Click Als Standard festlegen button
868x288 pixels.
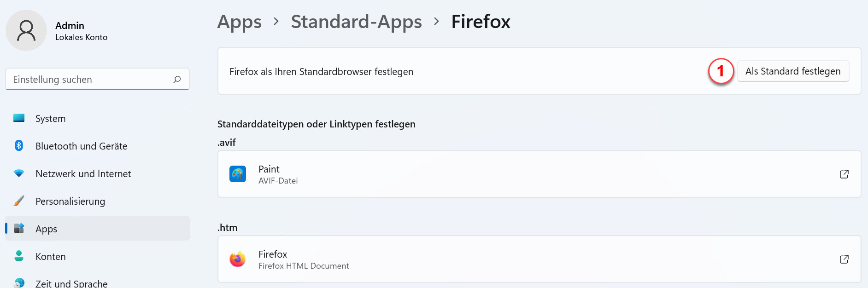click(x=793, y=71)
